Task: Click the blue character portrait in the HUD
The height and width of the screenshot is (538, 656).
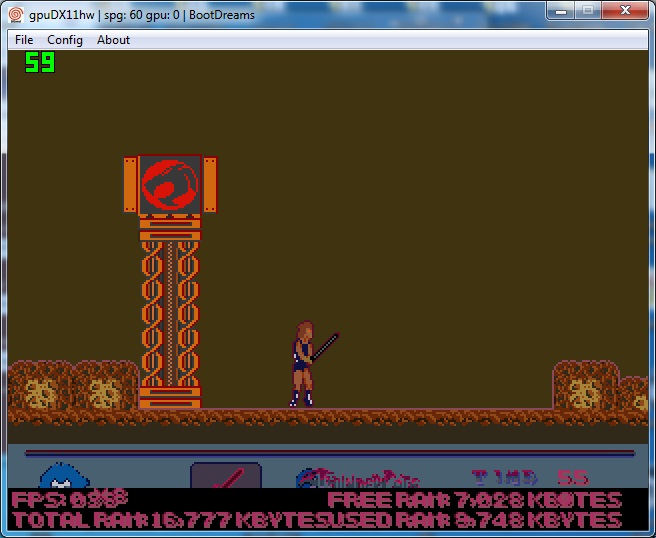Action: 64,475
